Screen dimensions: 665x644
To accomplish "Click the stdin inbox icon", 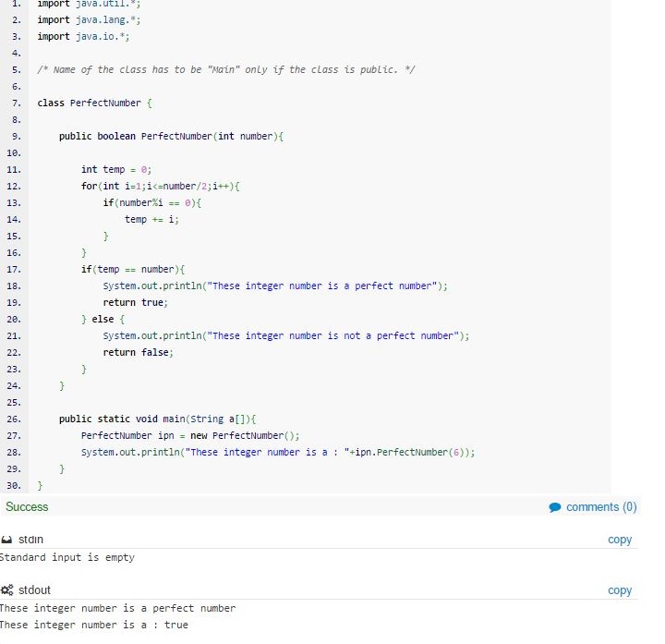I will tap(6, 540).
